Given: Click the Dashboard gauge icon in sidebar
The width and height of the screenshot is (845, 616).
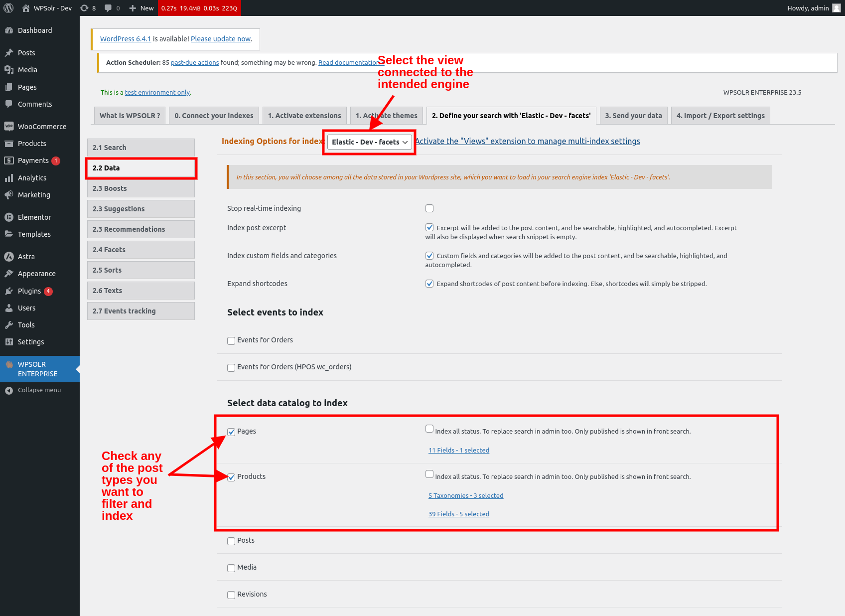Looking at the screenshot, I should click(x=9, y=30).
